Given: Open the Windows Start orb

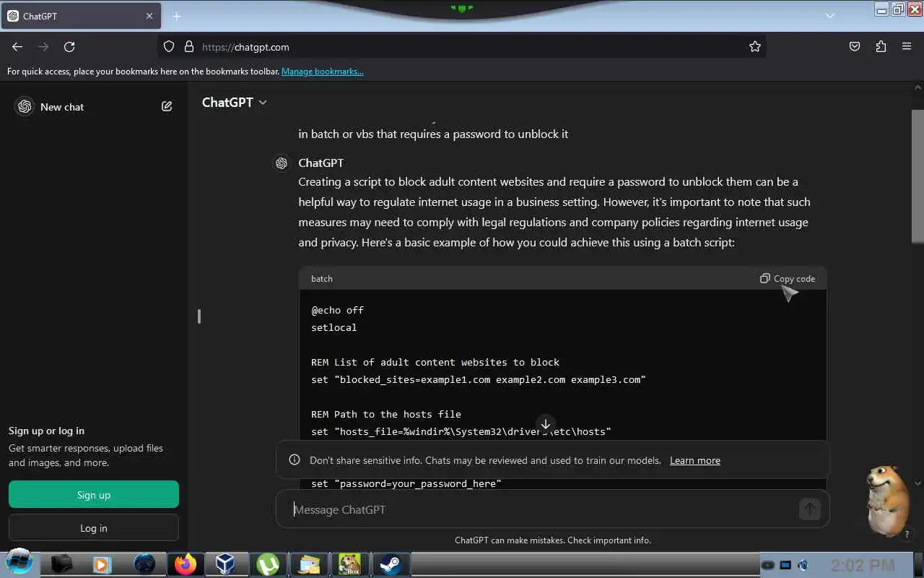Looking at the screenshot, I should (x=19, y=563).
